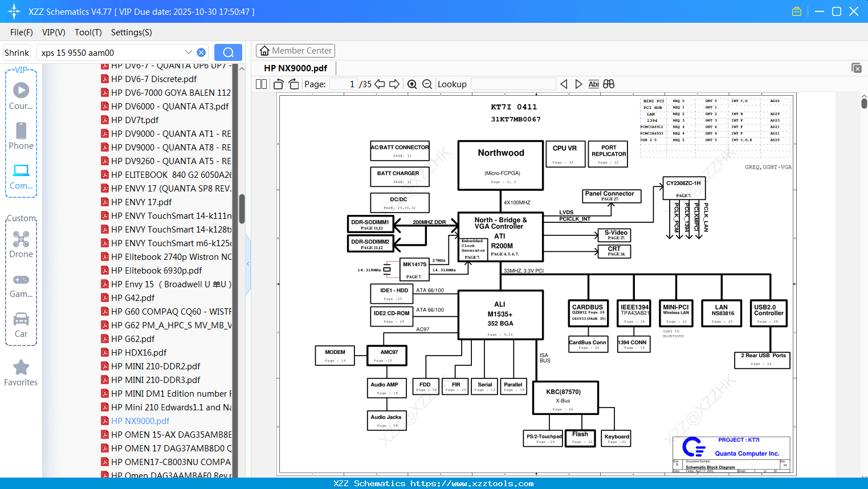Open the Phone sidebar category

[21, 136]
